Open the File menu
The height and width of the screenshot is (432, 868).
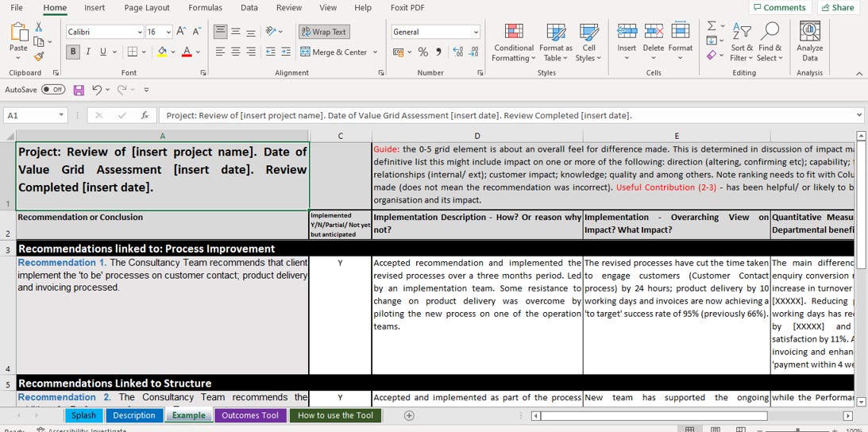point(17,7)
